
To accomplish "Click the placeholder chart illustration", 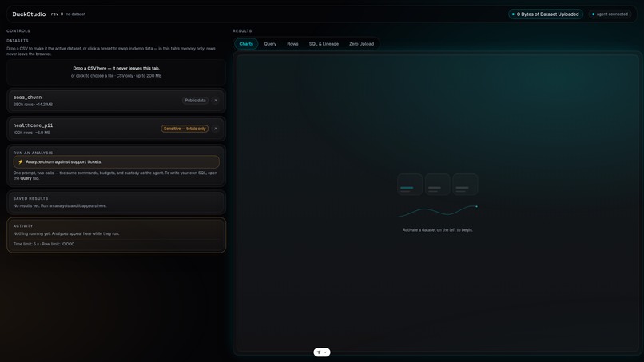I will [437, 196].
